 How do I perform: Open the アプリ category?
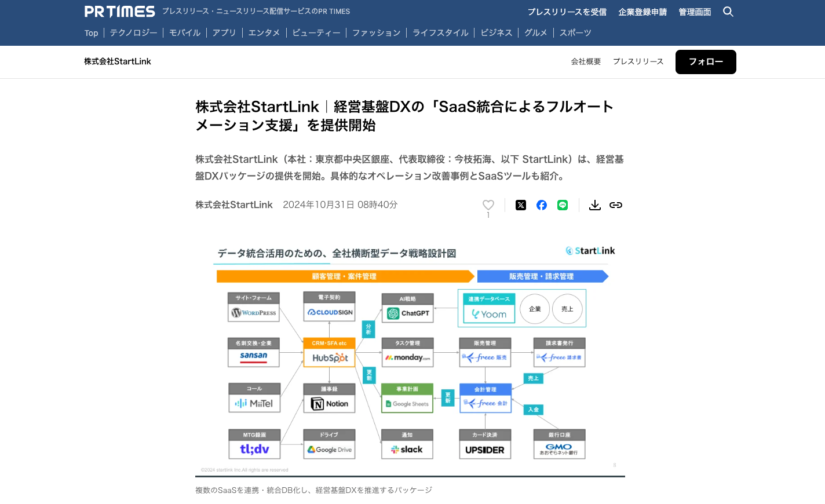tap(224, 33)
